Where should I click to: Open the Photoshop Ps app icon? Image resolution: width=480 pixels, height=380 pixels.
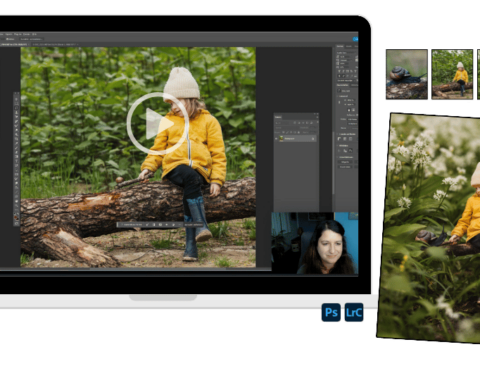coord(331,312)
